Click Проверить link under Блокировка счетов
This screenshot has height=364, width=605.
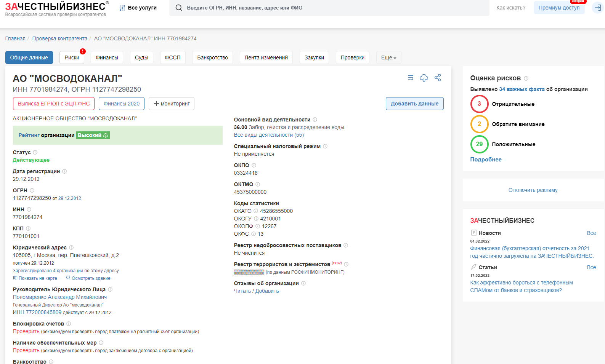click(x=26, y=331)
